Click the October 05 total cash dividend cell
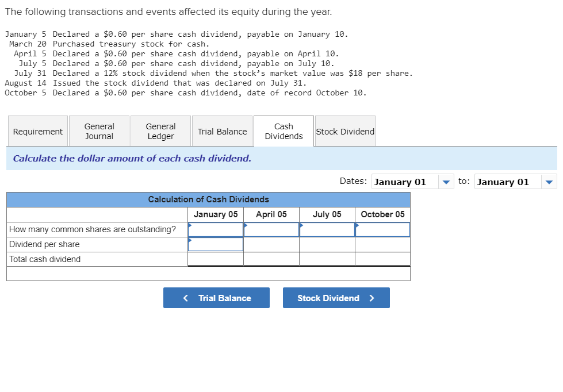 382,259
